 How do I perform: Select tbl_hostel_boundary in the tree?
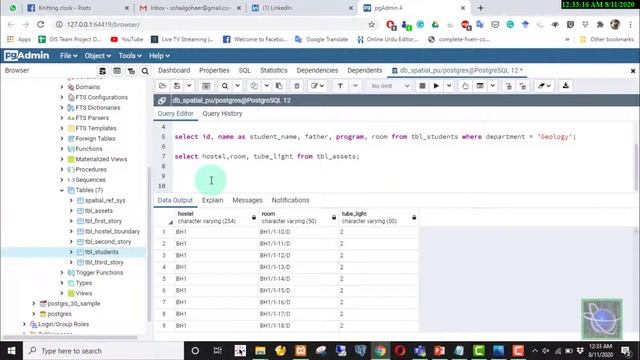[x=112, y=231]
